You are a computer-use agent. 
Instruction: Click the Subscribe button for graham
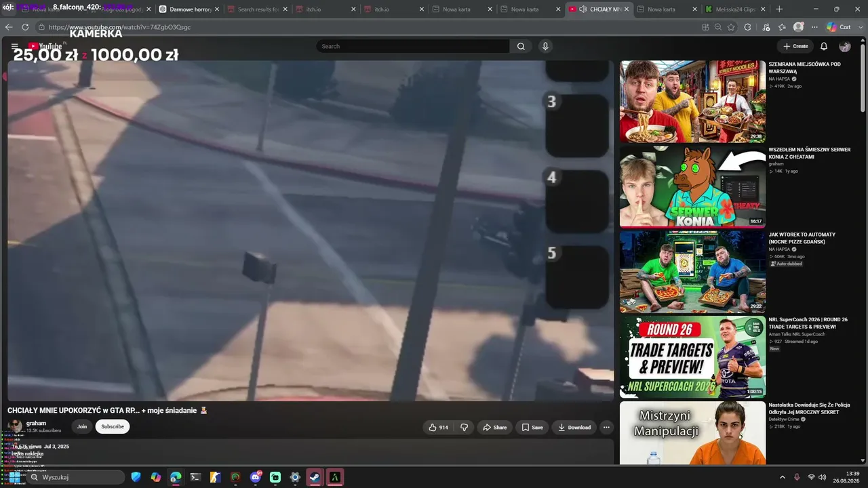[x=113, y=426]
